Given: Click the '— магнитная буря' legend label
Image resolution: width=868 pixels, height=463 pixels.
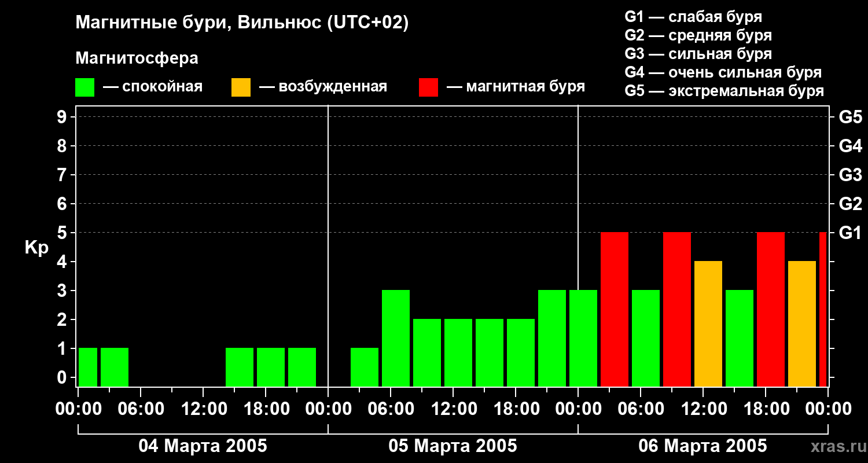Looking at the screenshot, I should pos(516,87).
